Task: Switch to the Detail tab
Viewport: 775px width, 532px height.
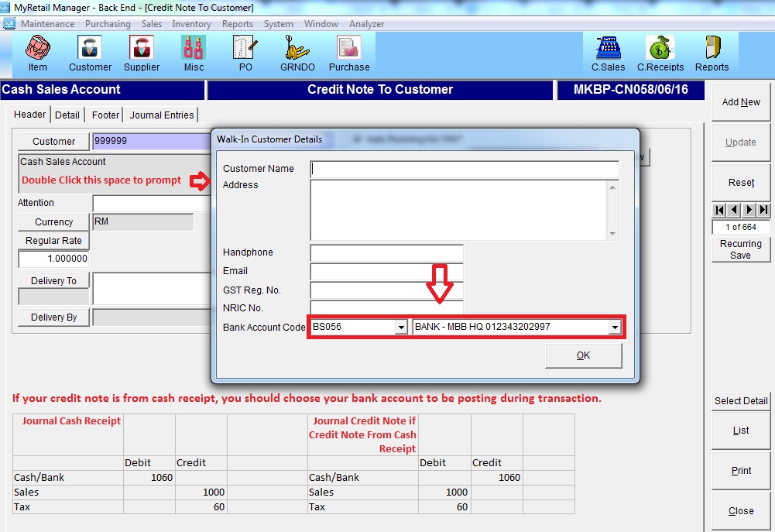Action: 67,115
